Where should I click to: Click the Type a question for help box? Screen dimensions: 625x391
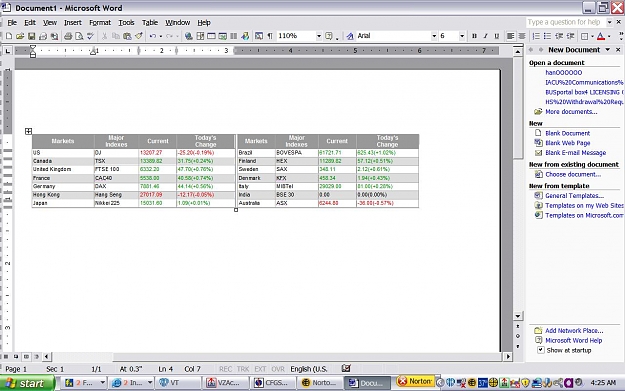pos(566,22)
